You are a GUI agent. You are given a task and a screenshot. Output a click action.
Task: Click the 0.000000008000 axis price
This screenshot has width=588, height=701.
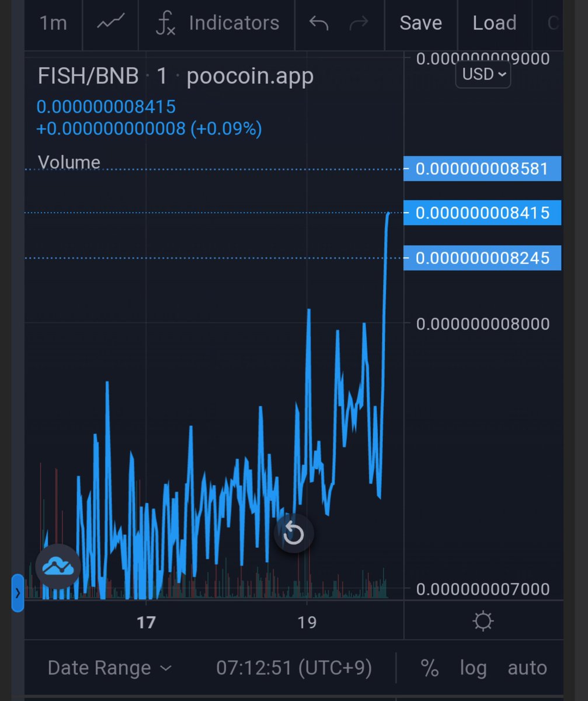pyautogui.click(x=483, y=323)
